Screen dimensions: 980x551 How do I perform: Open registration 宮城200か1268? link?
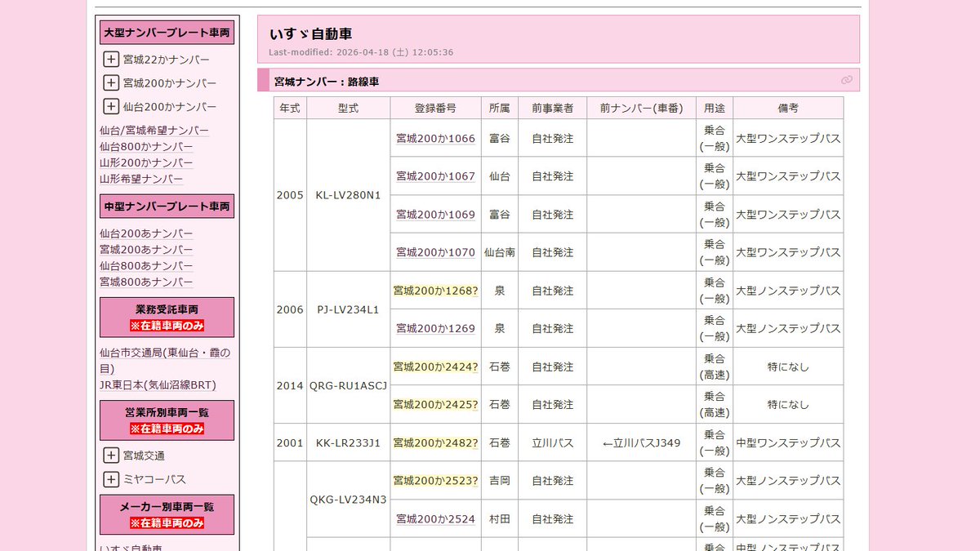pyautogui.click(x=435, y=291)
